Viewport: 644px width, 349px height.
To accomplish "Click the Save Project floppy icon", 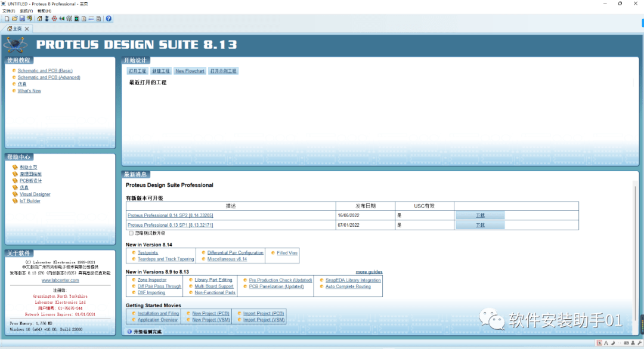I will (22, 18).
